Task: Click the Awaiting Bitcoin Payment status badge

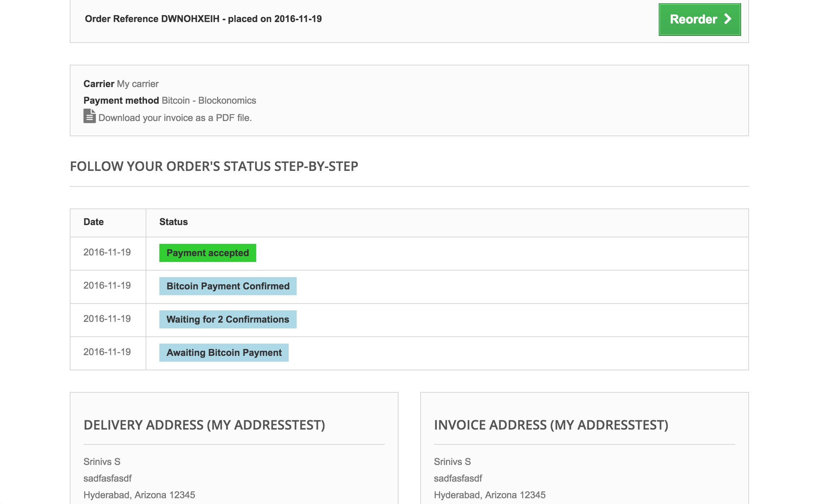Action: (224, 353)
